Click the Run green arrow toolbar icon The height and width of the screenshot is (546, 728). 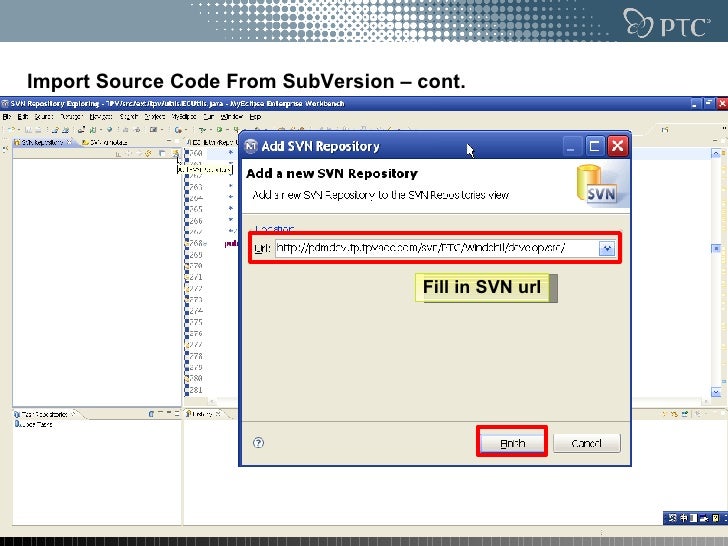(x=219, y=130)
